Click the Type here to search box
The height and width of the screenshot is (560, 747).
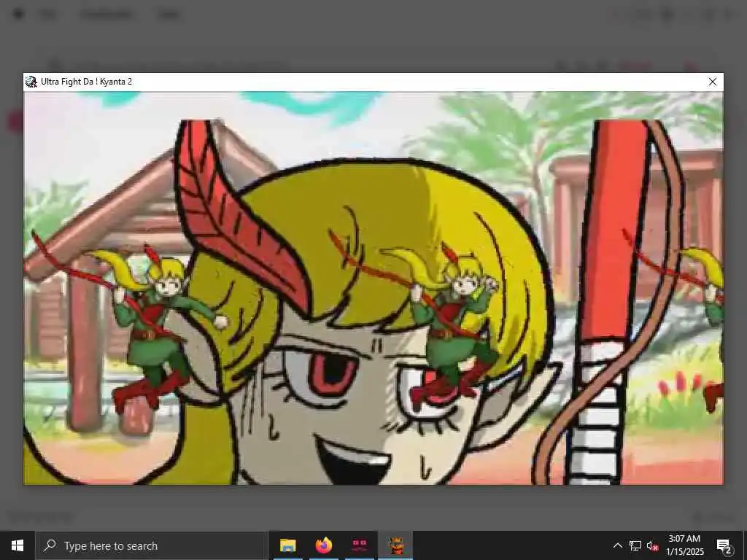pos(152,545)
